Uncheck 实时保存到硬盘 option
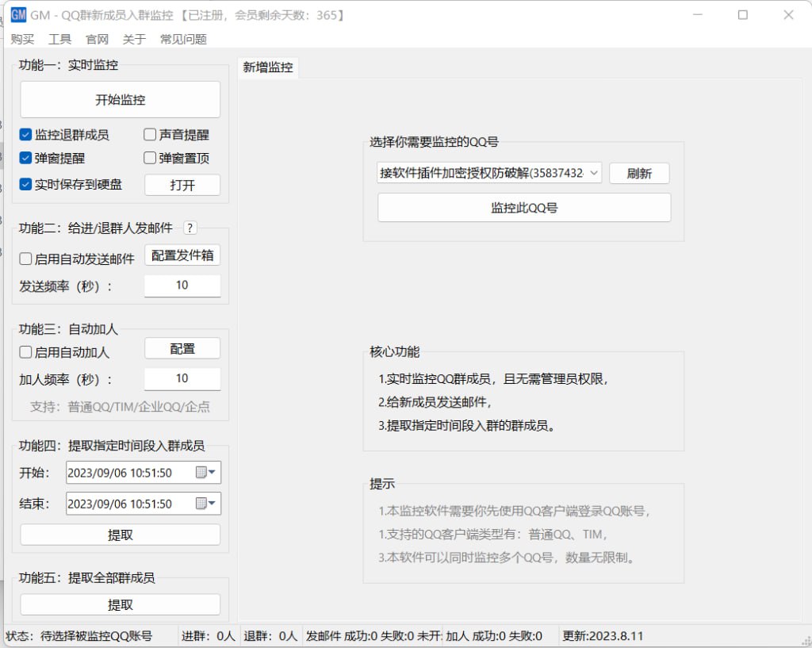The image size is (812, 648). coord(25,185)
